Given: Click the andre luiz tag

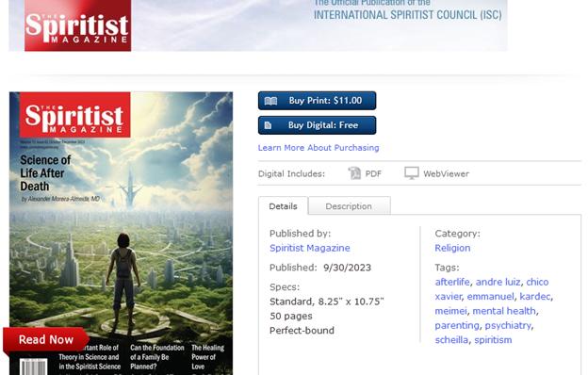Looking at the screenshot, I should pos(498,282).
